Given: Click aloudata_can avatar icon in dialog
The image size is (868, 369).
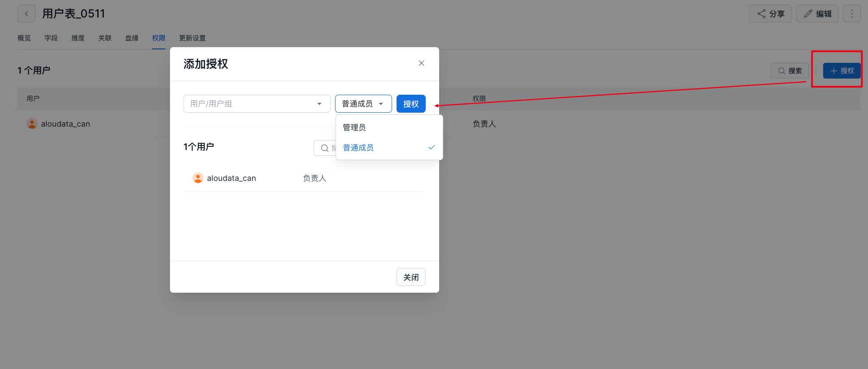Looking at the screenshot, I should pos(198,178).
